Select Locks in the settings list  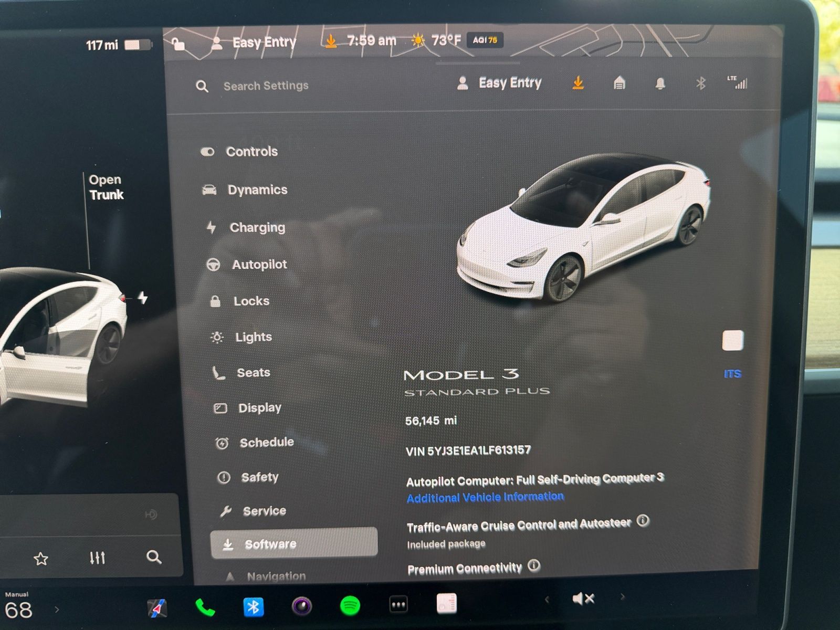tap(239, 301)
